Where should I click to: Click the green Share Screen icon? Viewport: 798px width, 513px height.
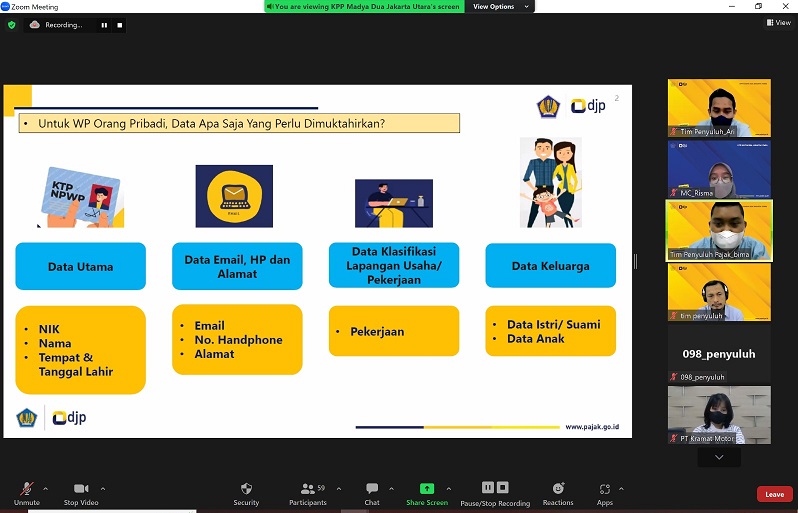(x=427, y=490)
